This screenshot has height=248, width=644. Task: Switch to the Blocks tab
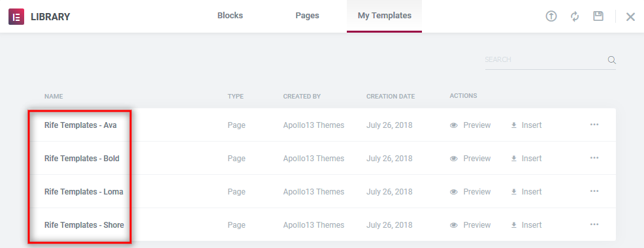click(230, 16)
